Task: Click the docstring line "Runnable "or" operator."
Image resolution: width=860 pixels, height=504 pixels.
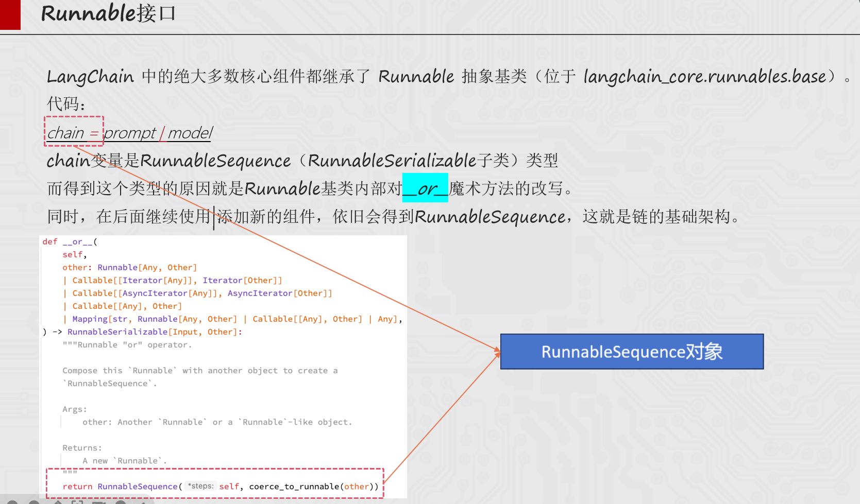Action: pos(127,344)
